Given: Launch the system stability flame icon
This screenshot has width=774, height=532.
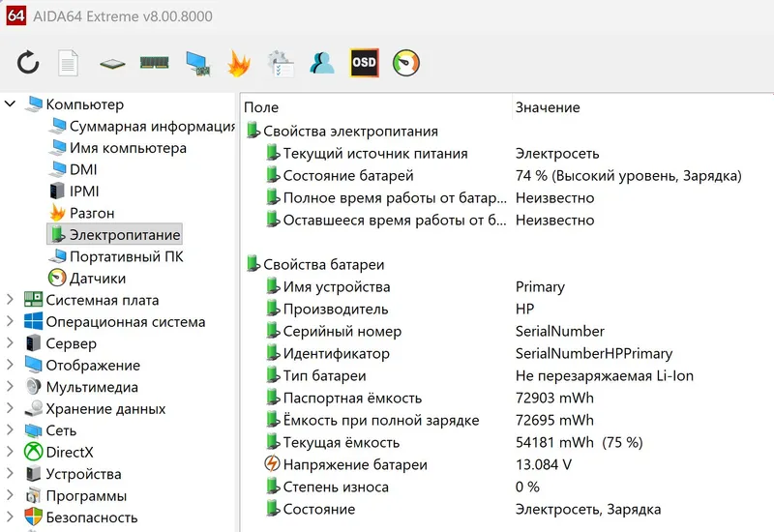Looking at the screenshot, I should [x=239, y=63].
